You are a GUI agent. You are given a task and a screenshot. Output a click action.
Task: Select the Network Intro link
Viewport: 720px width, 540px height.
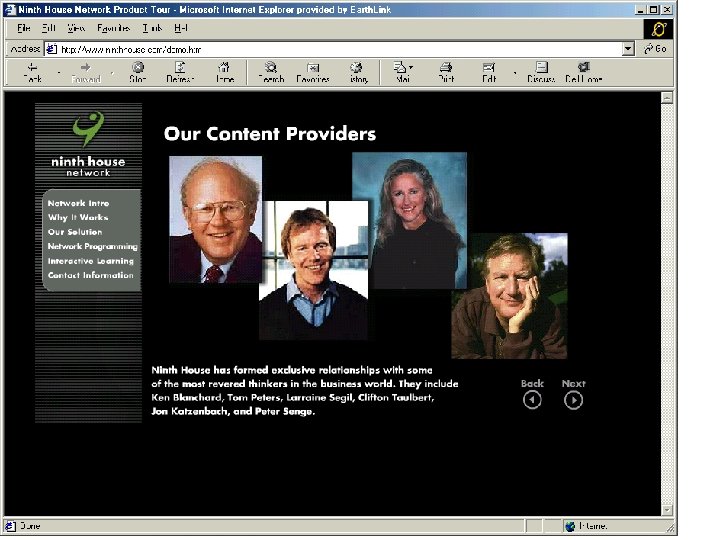pyautogui.click(x=78, y=203)
